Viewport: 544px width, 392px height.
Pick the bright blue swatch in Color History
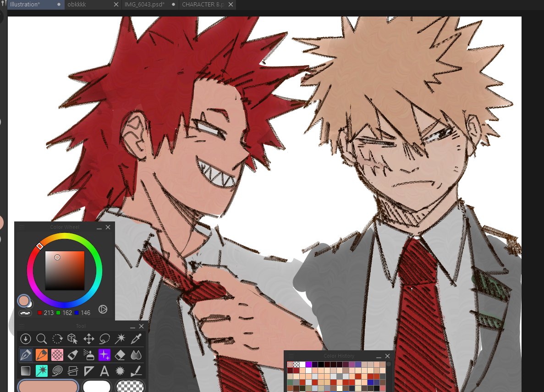pos(370,382)
